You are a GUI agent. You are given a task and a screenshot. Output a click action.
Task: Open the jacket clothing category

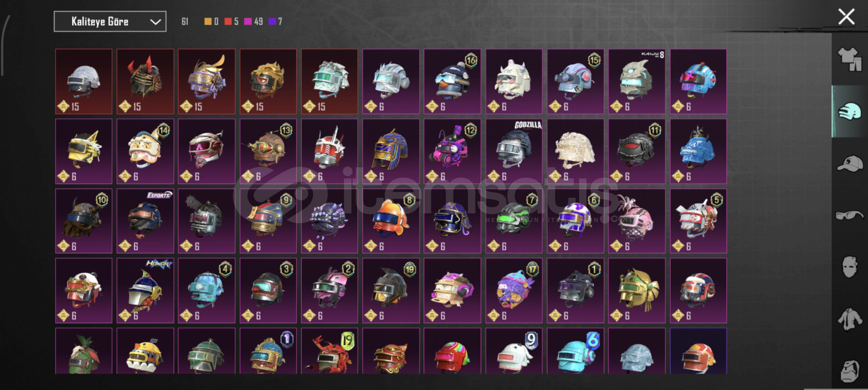849,319
